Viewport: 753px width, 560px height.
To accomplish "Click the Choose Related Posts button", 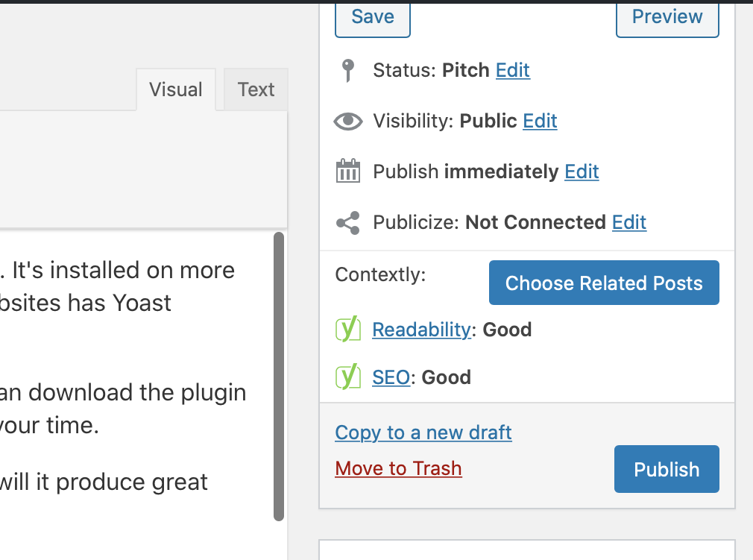I will coord(603,283).
